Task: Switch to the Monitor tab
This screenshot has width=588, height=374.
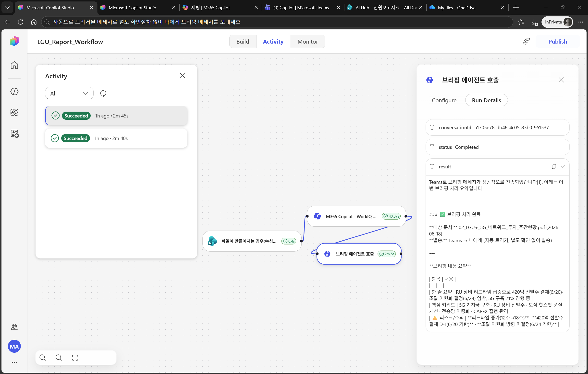Action: 308,41
